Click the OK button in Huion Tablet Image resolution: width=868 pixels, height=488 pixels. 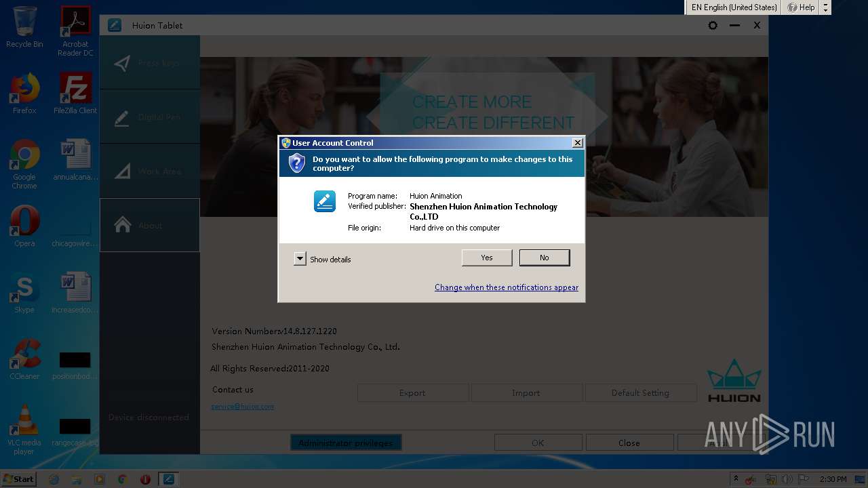tap(538, 443)
